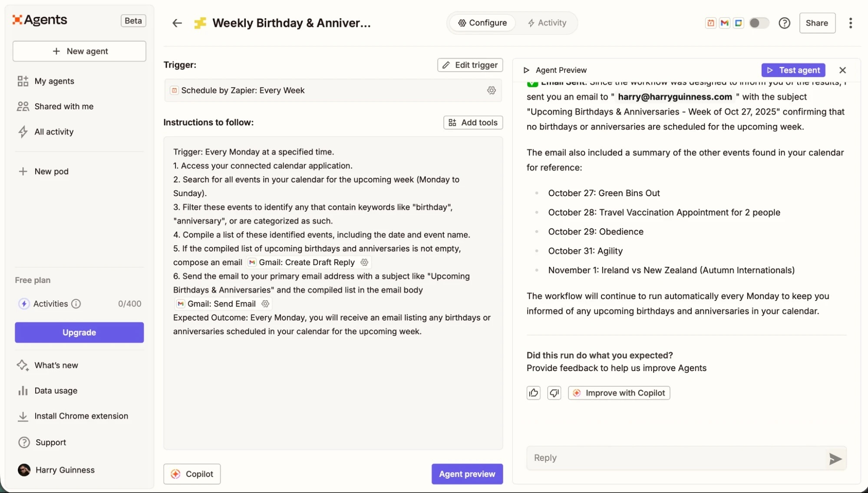Image resolution: width=868 pixels, height=493 pixels.
Task: Click the Improve with Copilot button
Action: [x=619, y=393]
